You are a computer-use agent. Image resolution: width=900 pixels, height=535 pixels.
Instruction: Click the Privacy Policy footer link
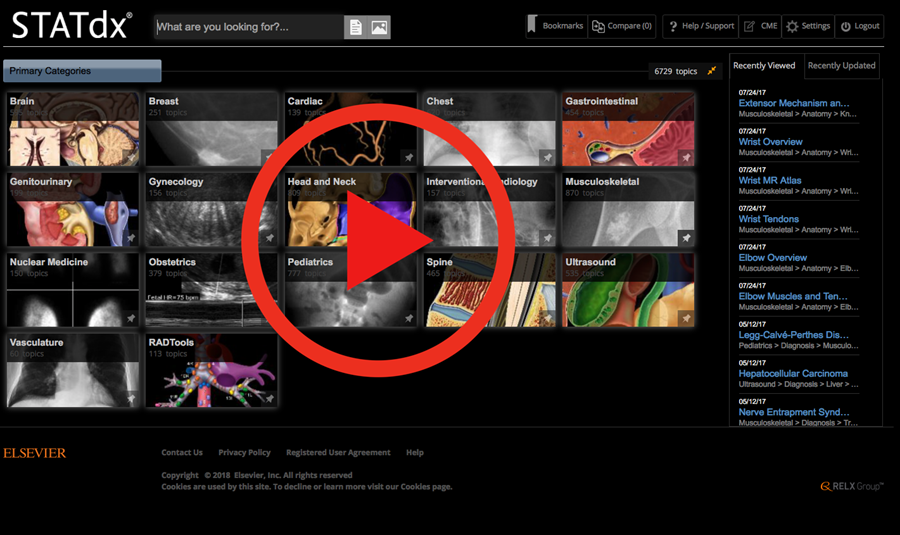tap(245, 452)
